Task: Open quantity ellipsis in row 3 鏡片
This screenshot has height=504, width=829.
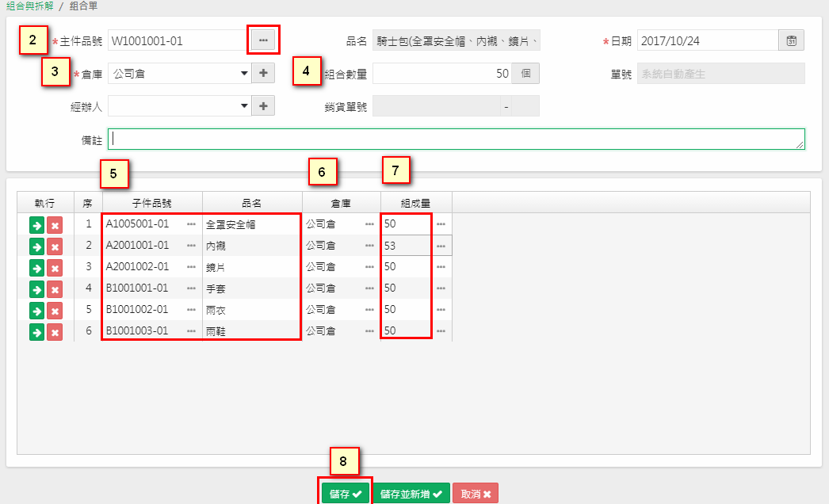Action: 441,267
